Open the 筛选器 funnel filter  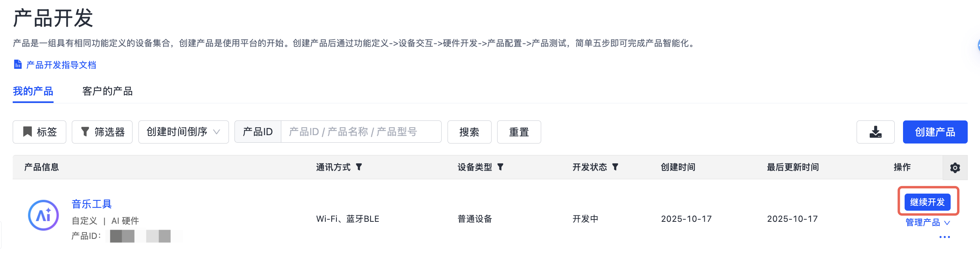[102, 132]
